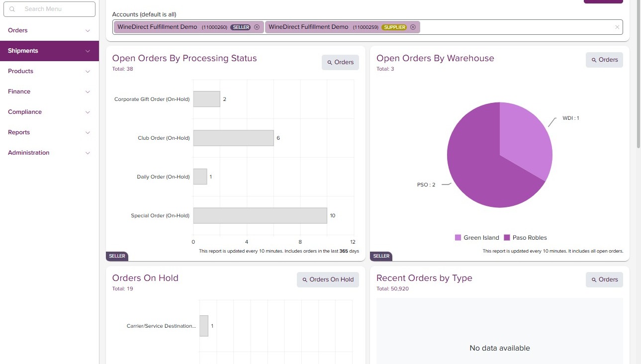Remove the SELLER account tag's x icon
The height and width of the screenshot is (364, 641).
(x=257, y=27)
